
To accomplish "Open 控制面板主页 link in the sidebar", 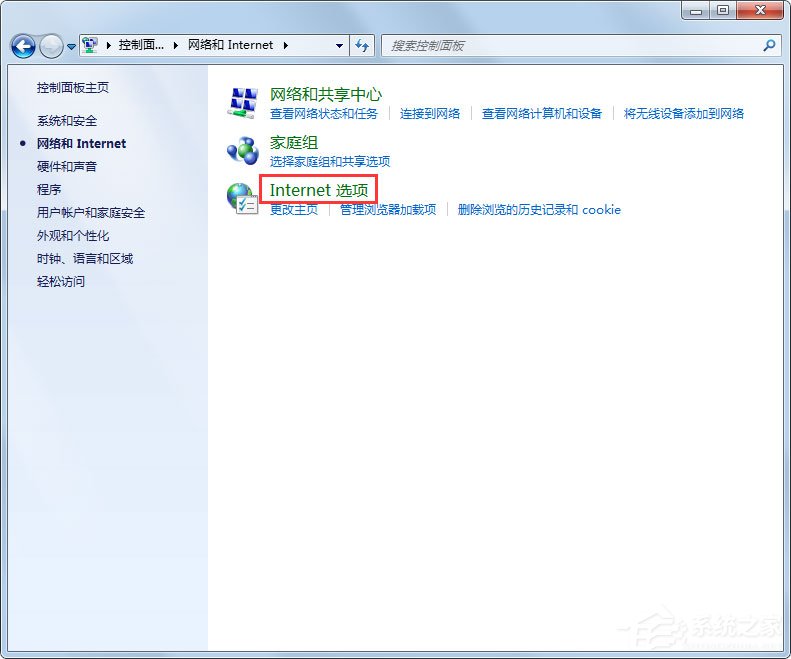I will pyautogui.click(x=73, y=88).
